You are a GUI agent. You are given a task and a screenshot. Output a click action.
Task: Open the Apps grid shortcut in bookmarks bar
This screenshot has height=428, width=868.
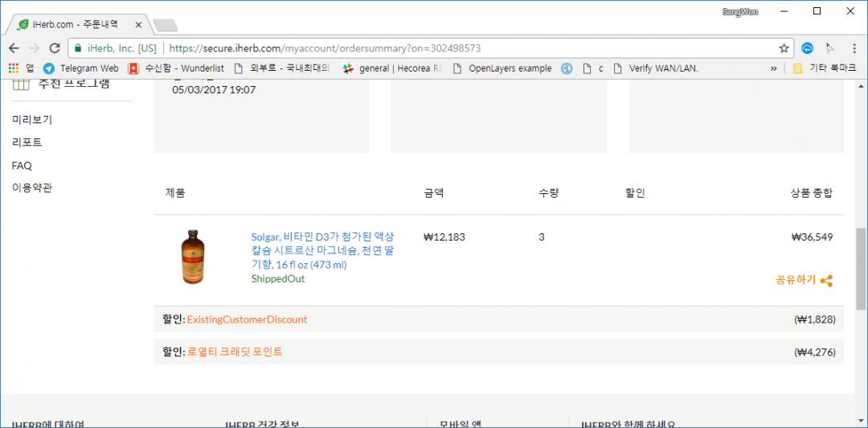14,68
